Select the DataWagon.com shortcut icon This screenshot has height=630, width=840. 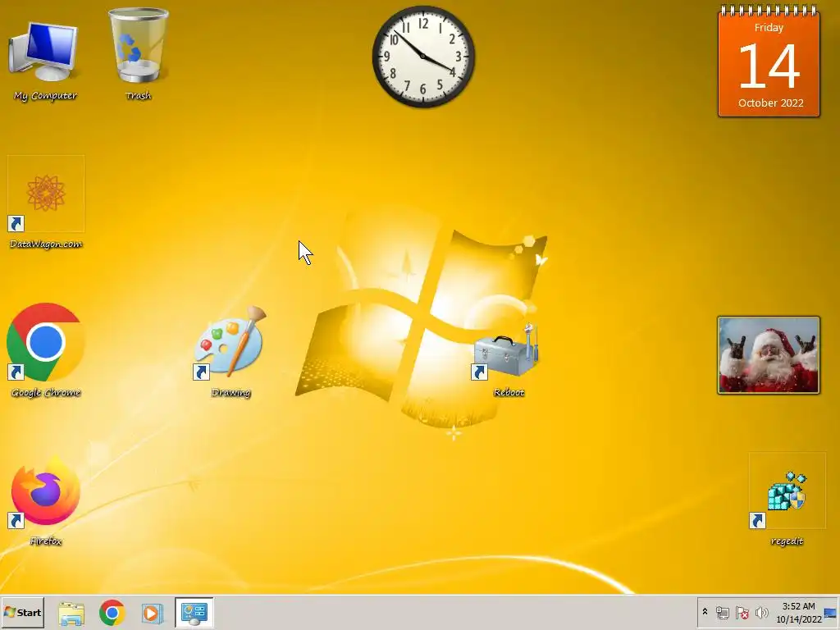coord(46,203)
